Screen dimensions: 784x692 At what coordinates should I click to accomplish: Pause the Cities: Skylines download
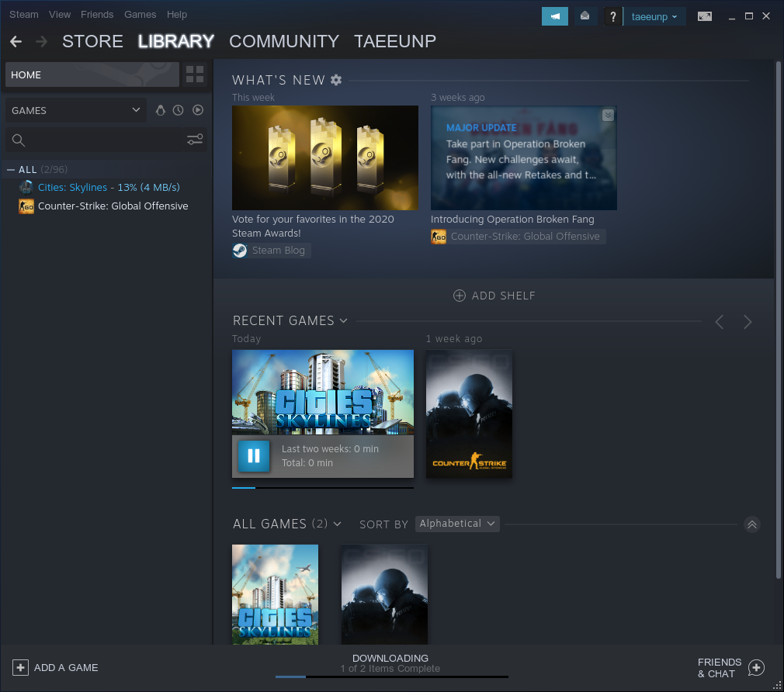pyautogui.click(x=253, y=456)
